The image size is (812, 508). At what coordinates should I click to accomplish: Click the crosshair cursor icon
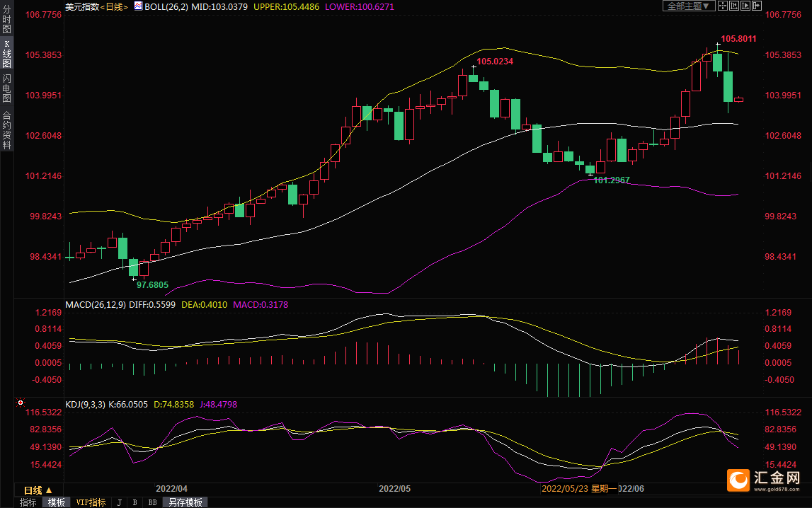722,6
